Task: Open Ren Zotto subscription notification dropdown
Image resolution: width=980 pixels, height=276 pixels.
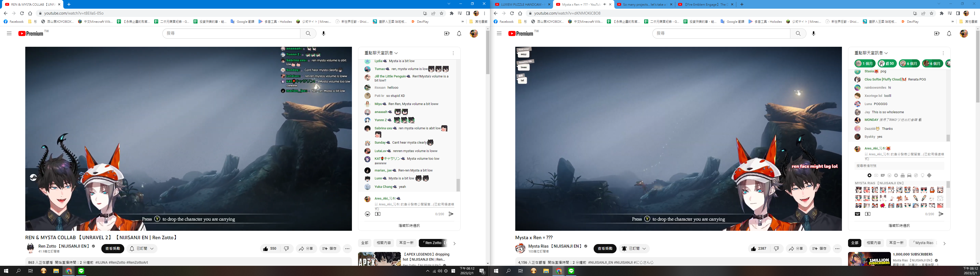Action: (x=142, y=249)
